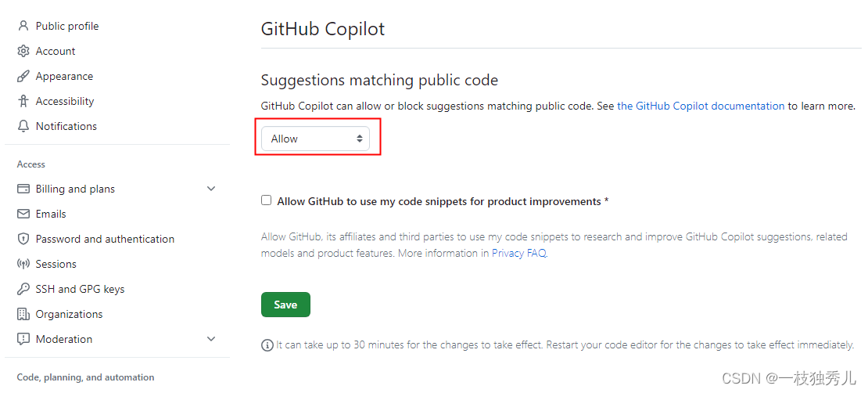Click the Billing and plans card icon
The width and height of the screenshot is (868, 393).
click(x=23, y=189)
